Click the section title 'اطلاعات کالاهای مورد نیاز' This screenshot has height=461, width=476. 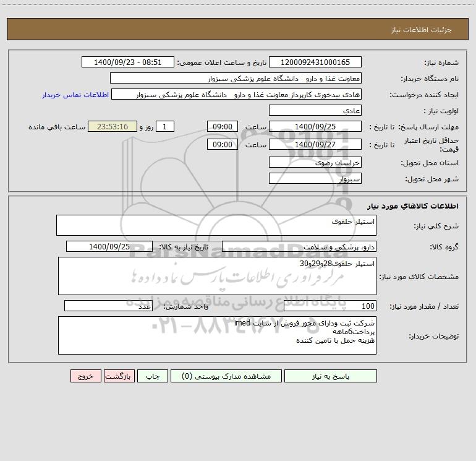[413, 206]
